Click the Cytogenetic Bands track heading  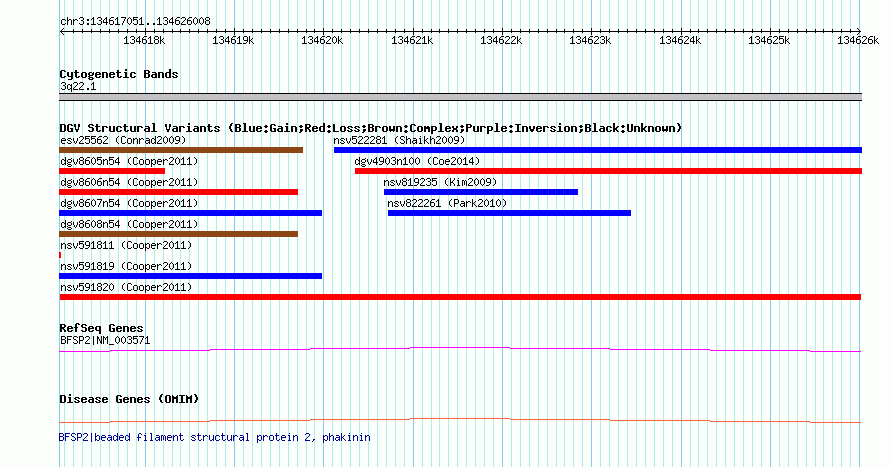(119, 74)
